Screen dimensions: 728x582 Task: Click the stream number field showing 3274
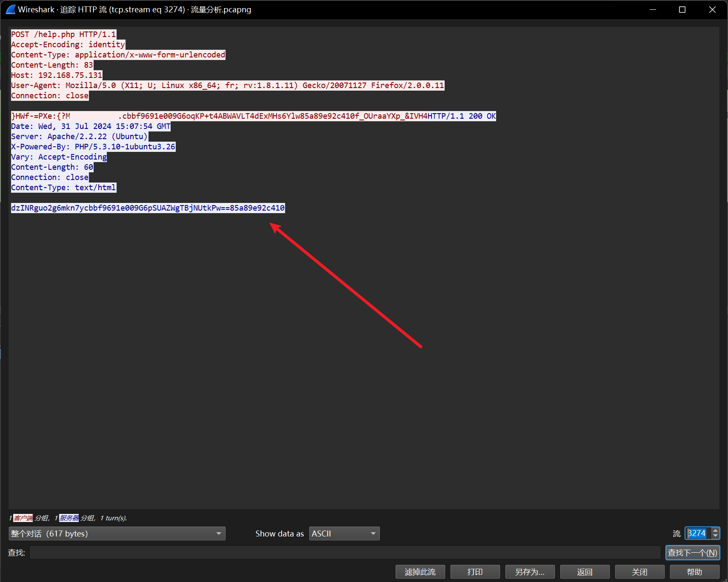click(x=697, y=533)
